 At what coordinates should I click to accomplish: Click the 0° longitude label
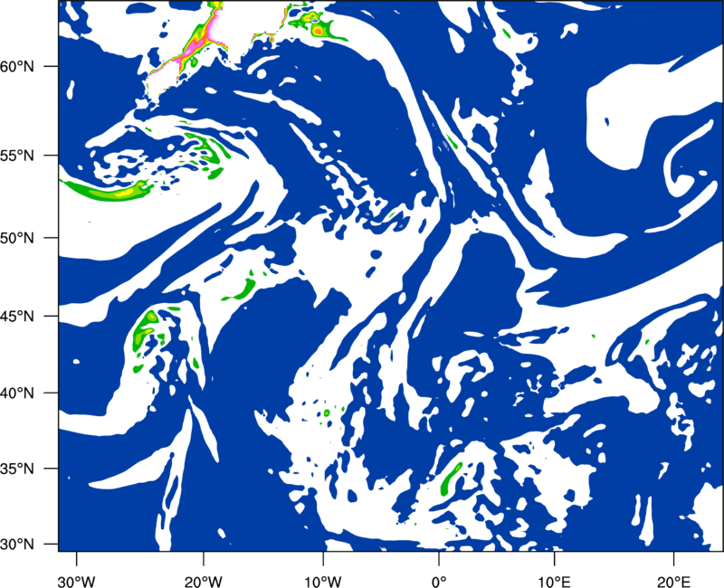point(439,582)
